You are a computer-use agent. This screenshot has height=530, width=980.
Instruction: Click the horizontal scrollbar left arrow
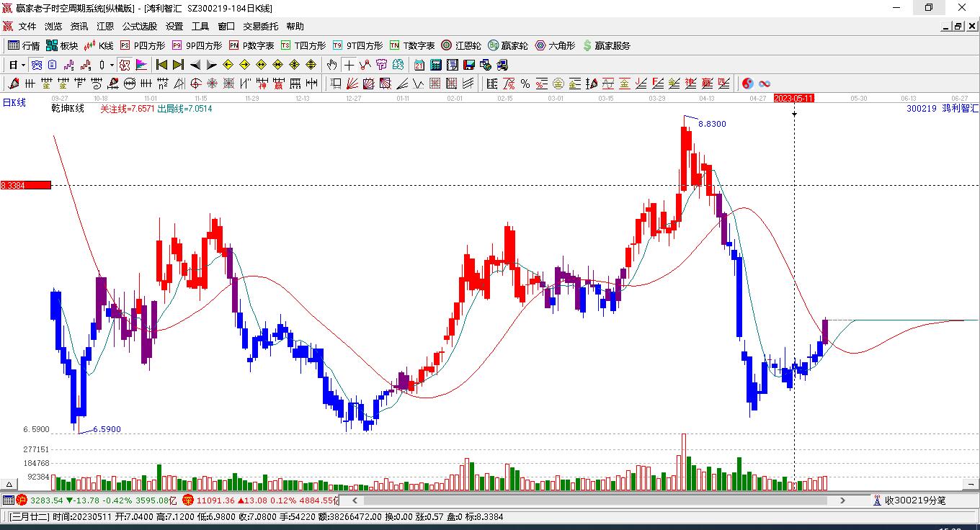(x=354, y=500)
